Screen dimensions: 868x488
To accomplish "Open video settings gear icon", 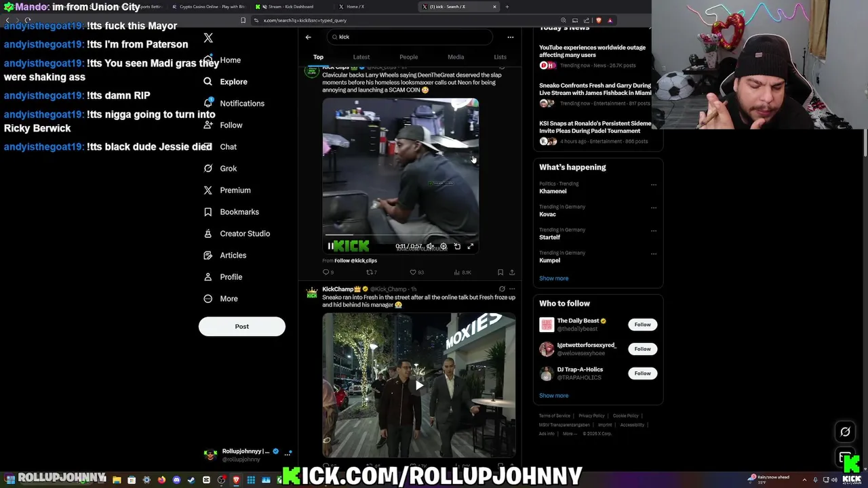I will [x=443, y=246].
